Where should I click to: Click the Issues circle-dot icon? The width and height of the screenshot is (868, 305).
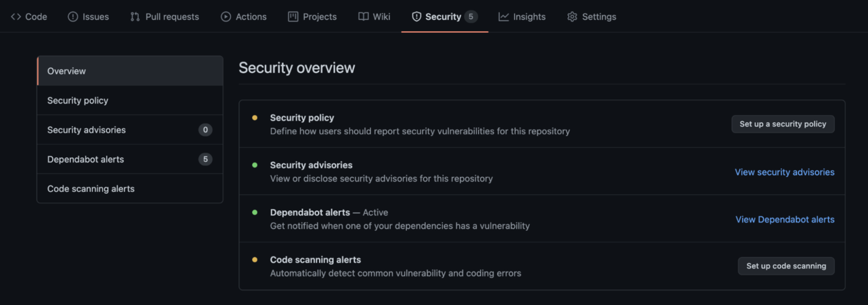click(73, 17)
